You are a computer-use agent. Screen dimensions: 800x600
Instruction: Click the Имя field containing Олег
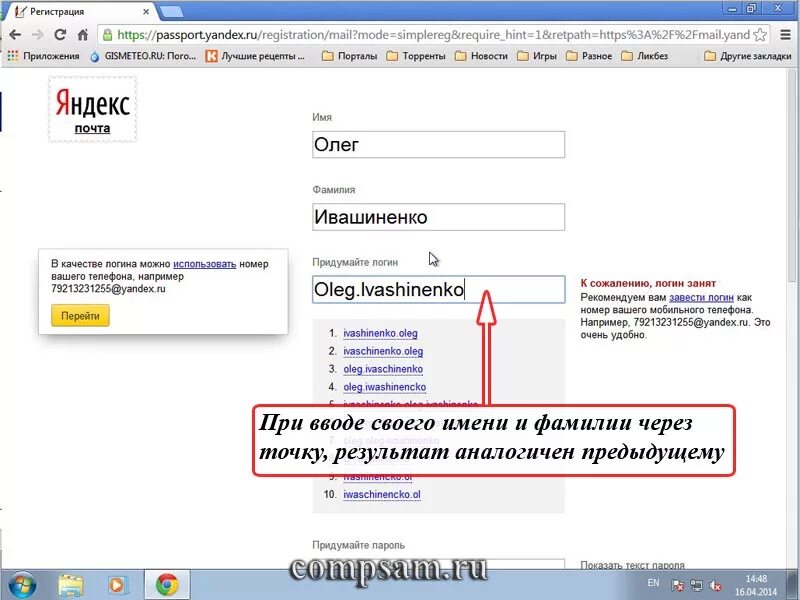tap(438, 144)
